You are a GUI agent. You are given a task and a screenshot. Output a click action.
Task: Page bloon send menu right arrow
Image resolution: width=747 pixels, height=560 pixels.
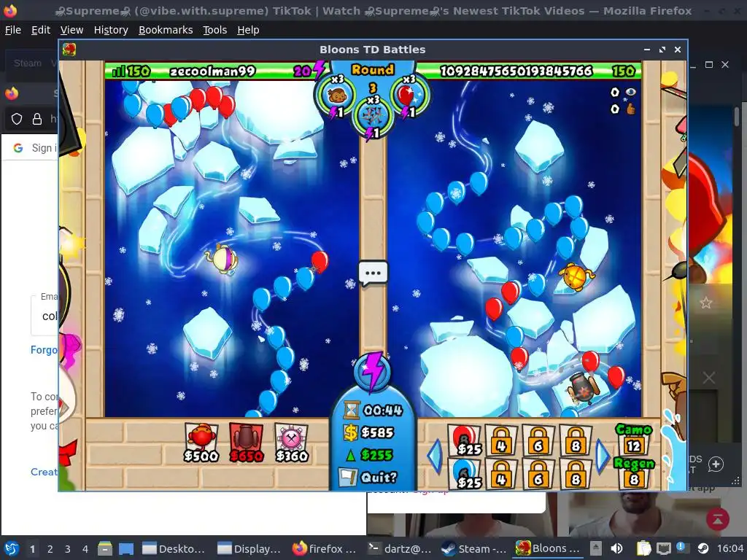tap(603, 456)
